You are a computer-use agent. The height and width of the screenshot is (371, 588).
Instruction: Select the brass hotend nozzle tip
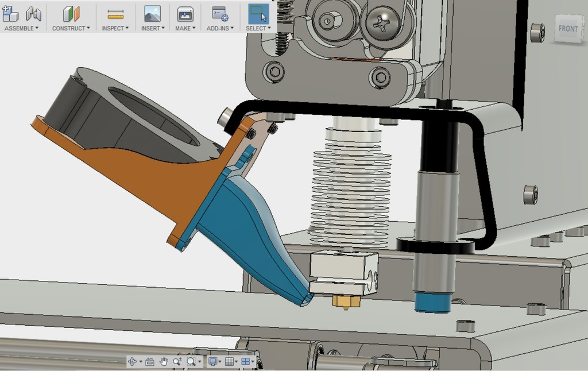click(x=346, y=302)
